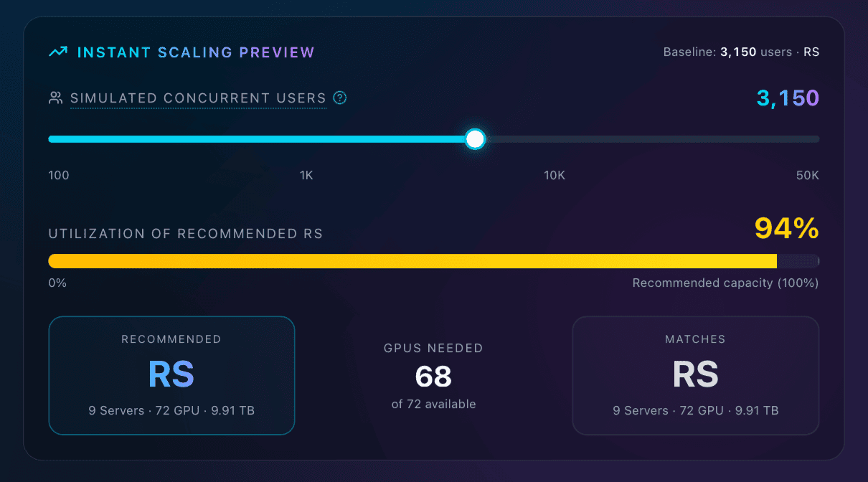Click the "RECOMMENDED" card title
The width and height of the screenshot is (868, 482).
tap(171, 339)
